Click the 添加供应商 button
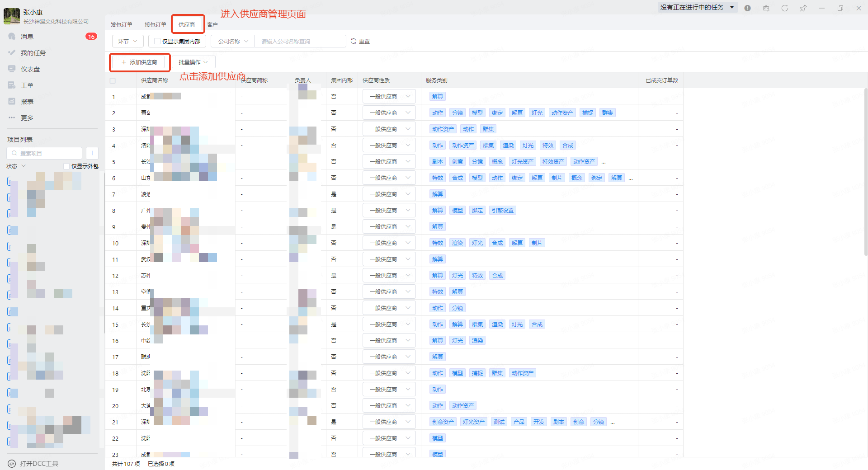Image resolution: width=868 pixels, height=470 pixels. pyautogui.click(x=139, y=62)
